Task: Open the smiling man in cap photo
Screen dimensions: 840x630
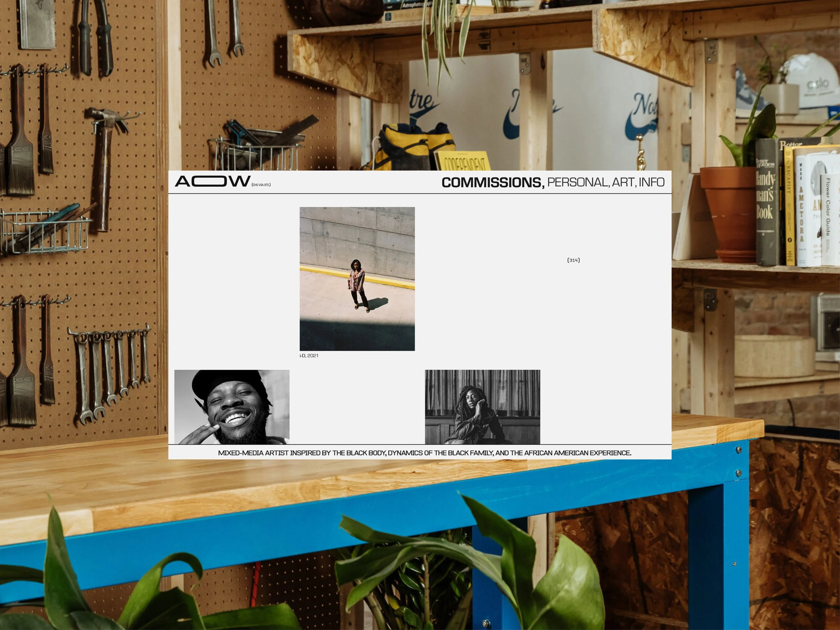Action: coord(232,407)
